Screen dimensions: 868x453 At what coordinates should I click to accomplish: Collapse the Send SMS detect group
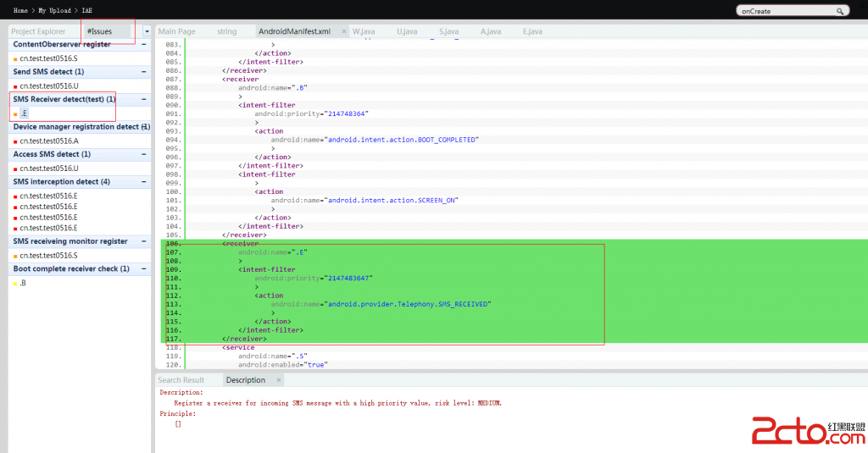tap(145, 72)
